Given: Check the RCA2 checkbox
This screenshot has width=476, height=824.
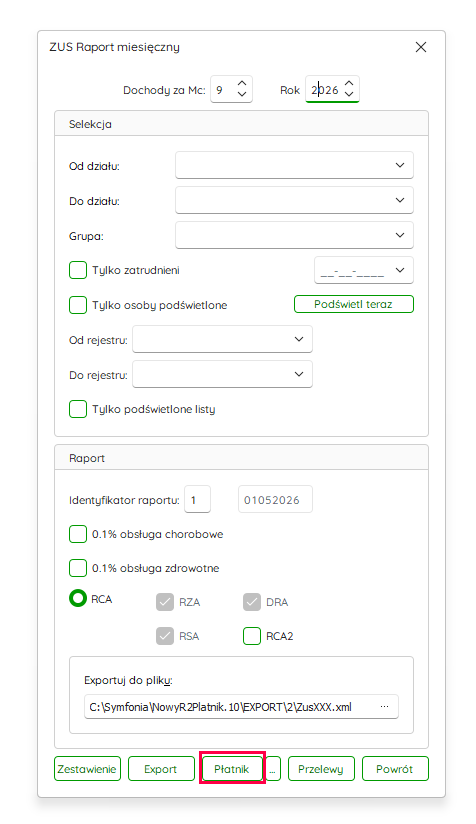Looking at the screenshot, I should coord(252,636).
